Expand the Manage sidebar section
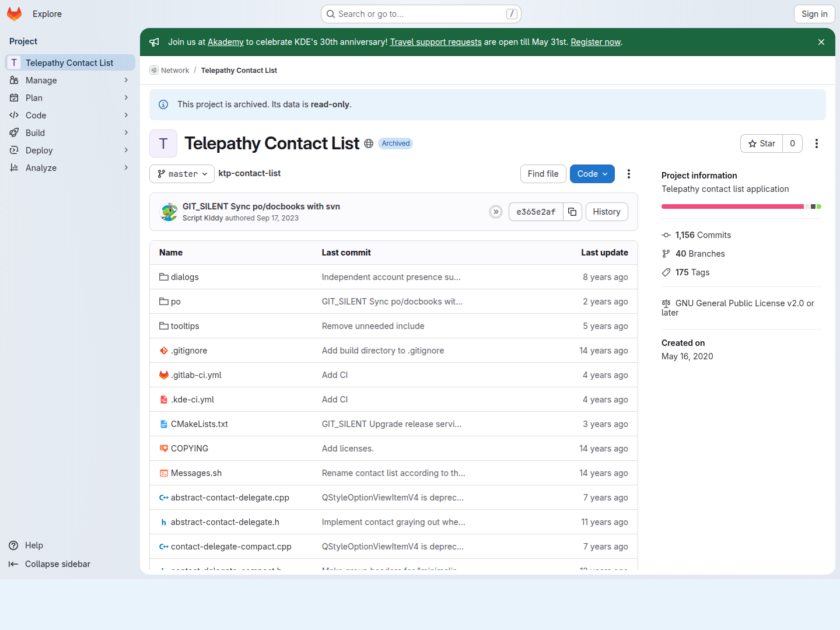The image size is (840, 630). (x=70, y=80)
